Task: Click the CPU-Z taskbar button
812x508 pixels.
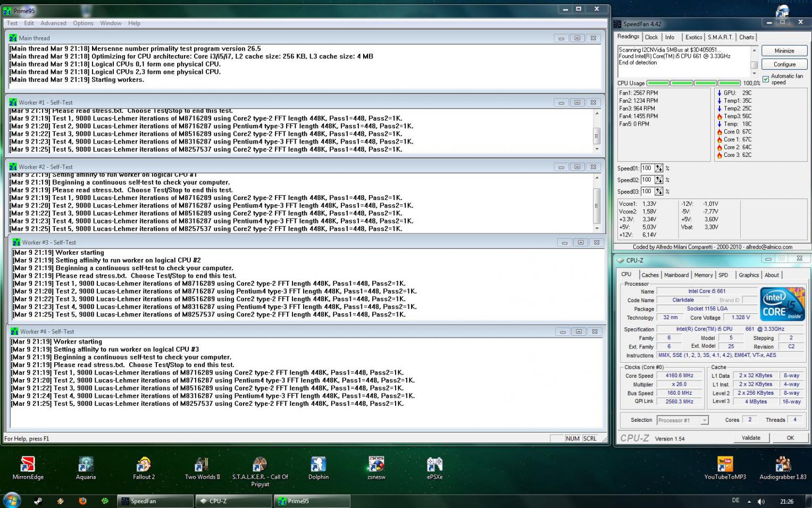Action: [233, 501]
